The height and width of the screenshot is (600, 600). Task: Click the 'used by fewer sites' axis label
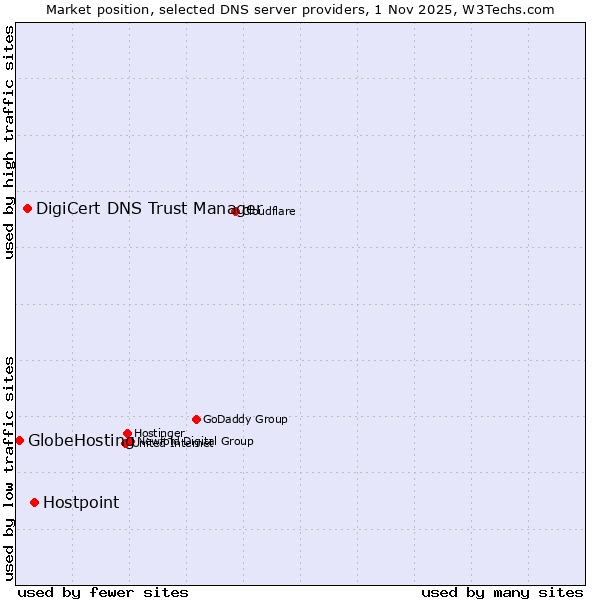click(x=103, y=592)
